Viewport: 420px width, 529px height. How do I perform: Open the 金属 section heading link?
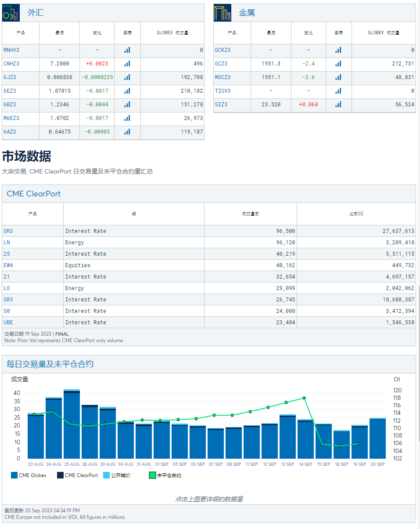[x=247, y=13]
